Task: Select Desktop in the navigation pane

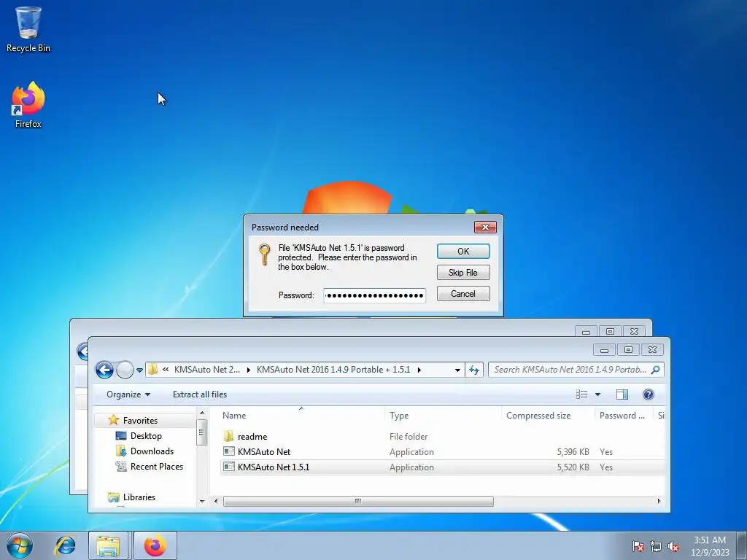Action: coord(146,436)
